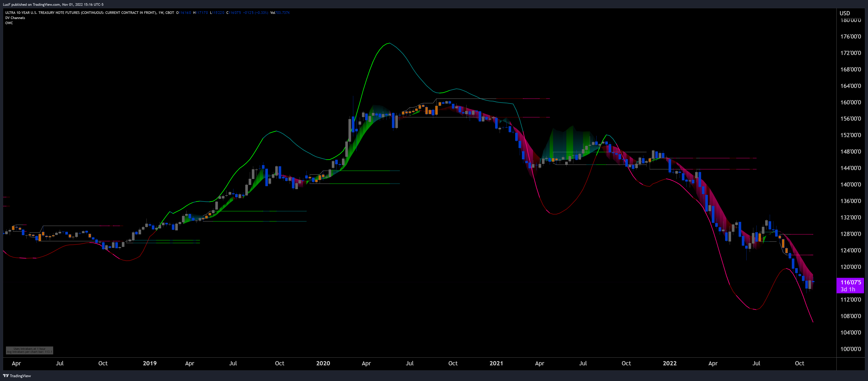868x381 pixels.
Task: Click the high value "117'17'0"
Action: coord(202,13)
